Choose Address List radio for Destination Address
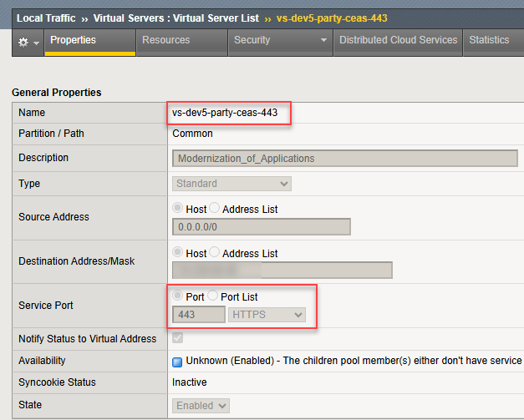524x420 pixels. [x=215, y=253]
